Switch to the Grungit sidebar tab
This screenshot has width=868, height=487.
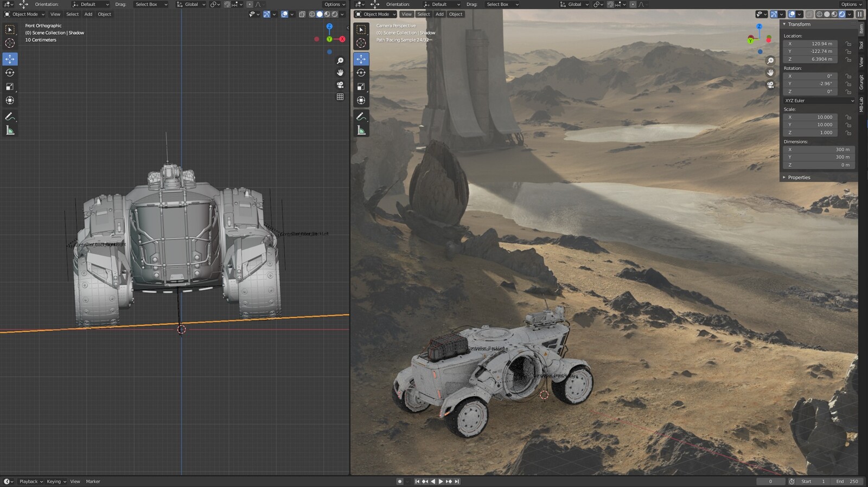[x=861, y=82]
